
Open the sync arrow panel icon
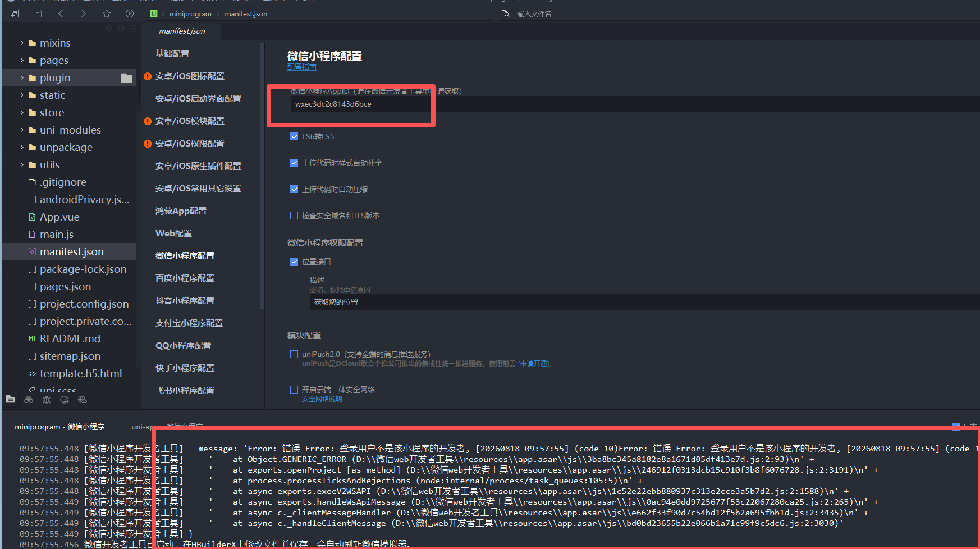coord(65,400)
